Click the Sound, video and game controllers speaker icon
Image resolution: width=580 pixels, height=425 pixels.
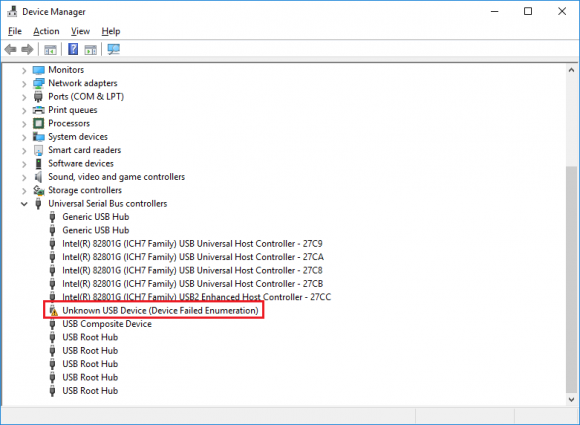pos(38,177)
